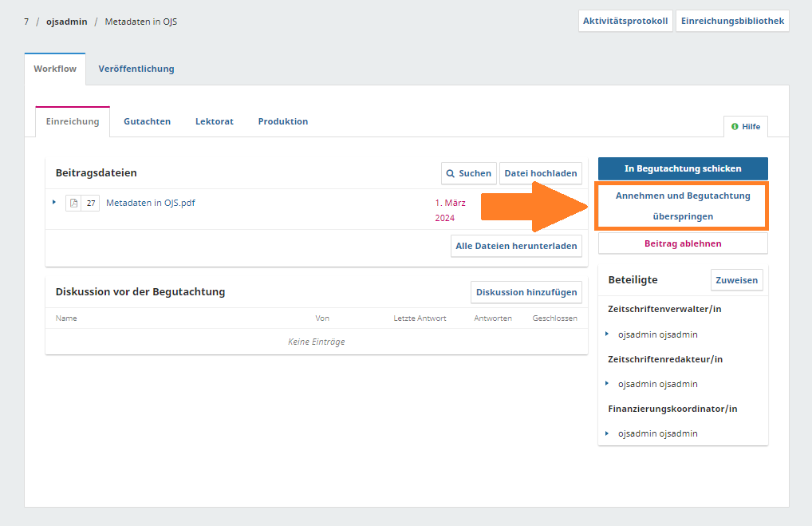Image resolution: width=812 pixels, height=526 pixels.
Task: Open the Einreichungsbibliothek
Action: (732, 21)
